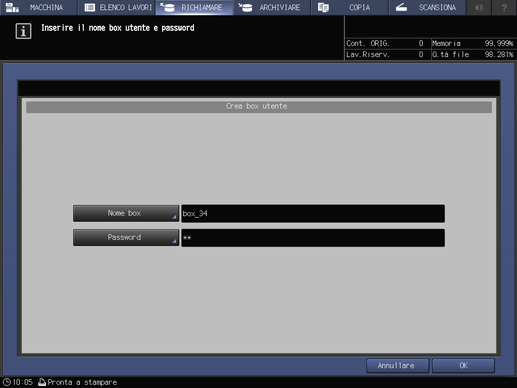Click the Cont. ORIG. counter
Screen dimensions: 517x388
click(385, 44)
